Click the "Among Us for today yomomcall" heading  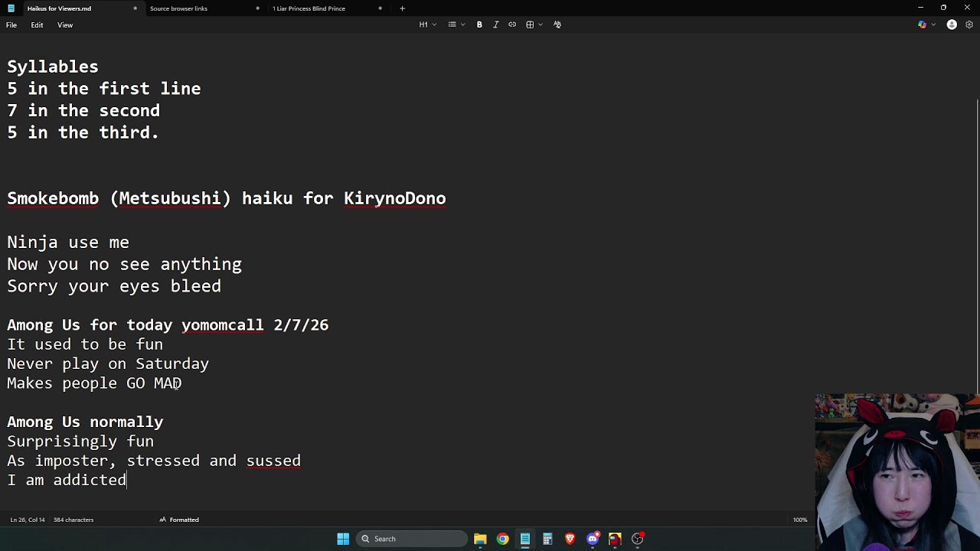pyautogui.click(x=168, y=325)
